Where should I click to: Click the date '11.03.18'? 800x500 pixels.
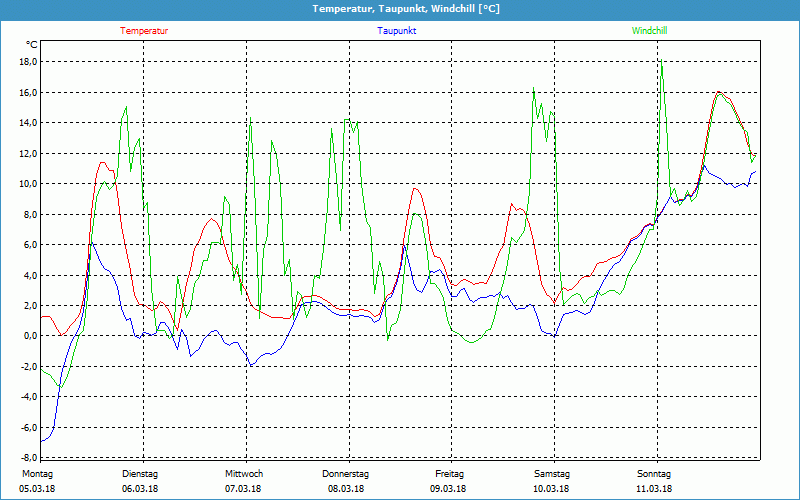(x=654, y=489)
